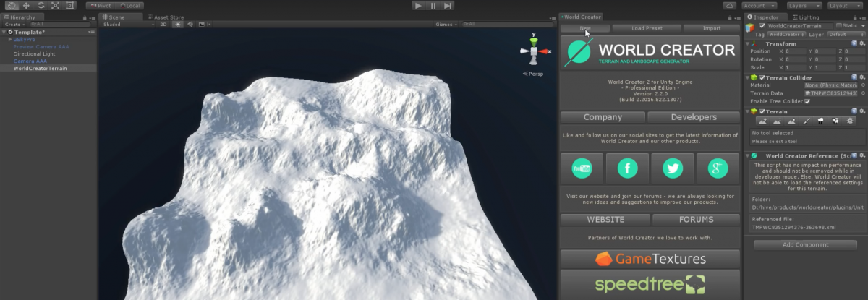
Task: Select the Scale tool in toolbar
Action: [x=55, y=5]
